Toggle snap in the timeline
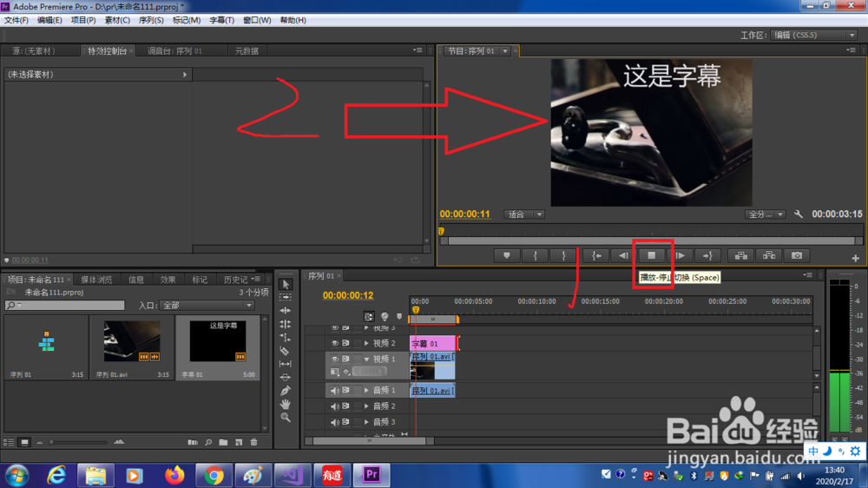Image resolution: width=868 pixels, height=488 pixels. click(x=369, y=316)
